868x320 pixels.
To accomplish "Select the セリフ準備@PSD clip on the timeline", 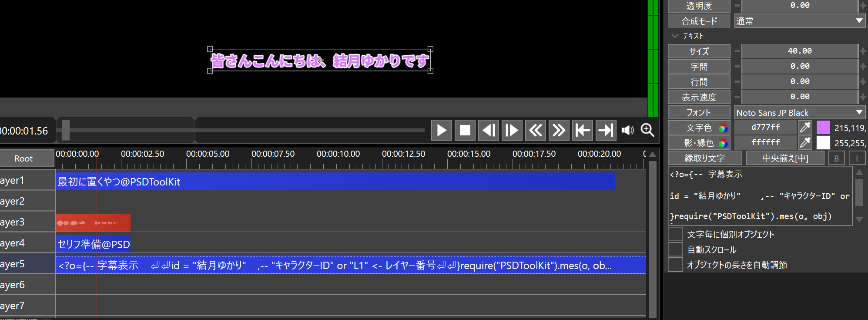I will click(x=93, y=244).
